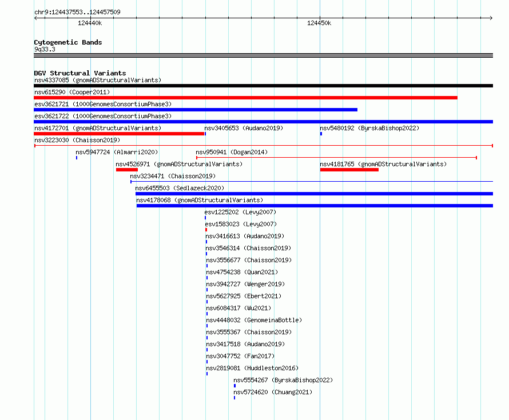
Task: Select nsv3416613 (Audano2019) label
Action: (245, 236)
